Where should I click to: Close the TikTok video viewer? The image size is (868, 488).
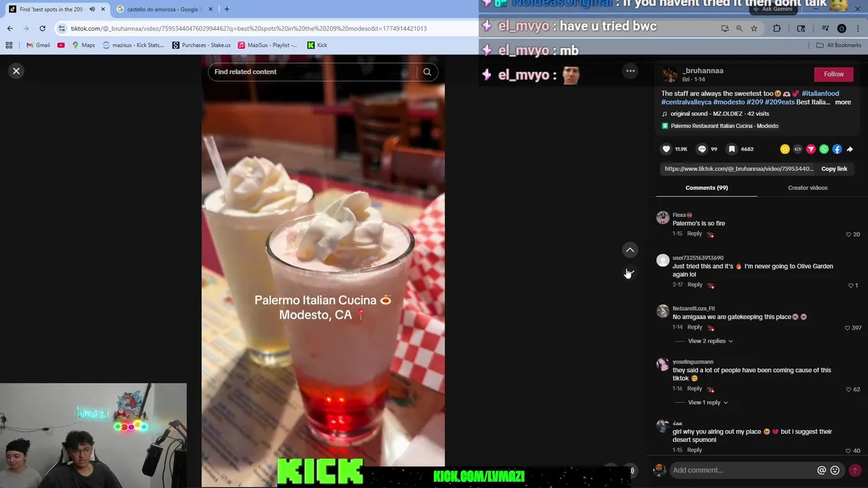click(16, 71)
